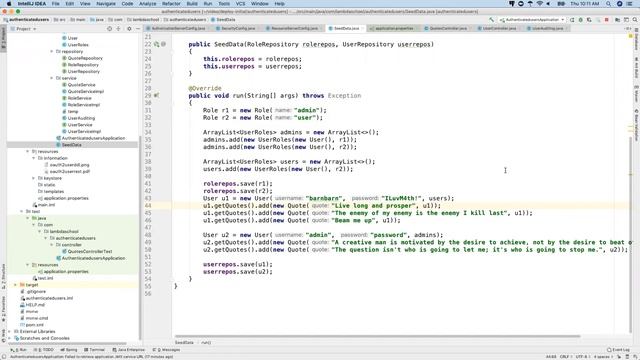Click the run gutter icon on line 29

coord(156,96)
